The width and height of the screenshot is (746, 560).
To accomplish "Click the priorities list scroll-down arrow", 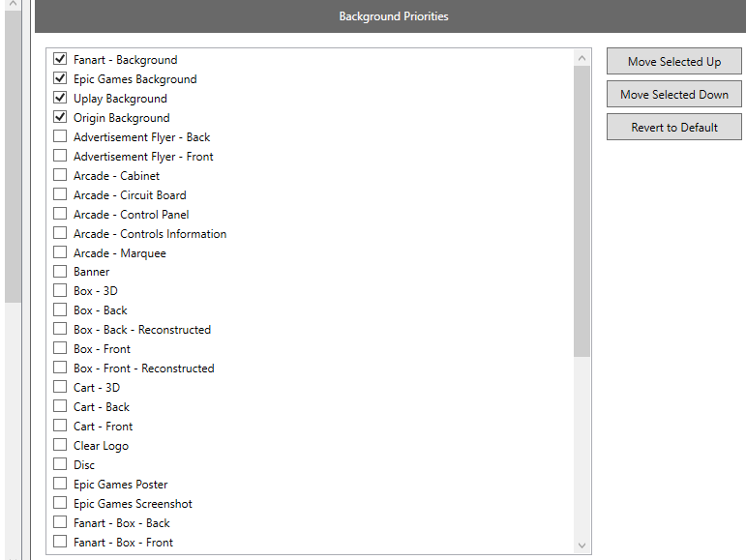I will [x=582, y=545].
